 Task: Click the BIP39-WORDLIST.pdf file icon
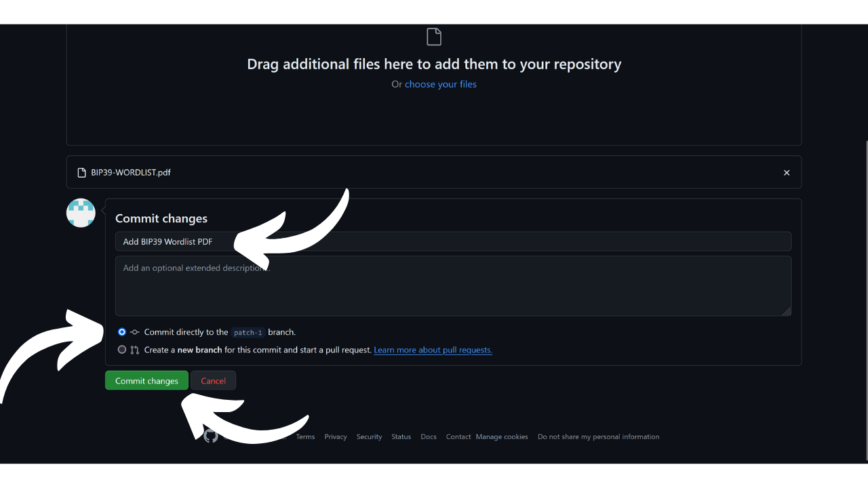click(82, 173)
